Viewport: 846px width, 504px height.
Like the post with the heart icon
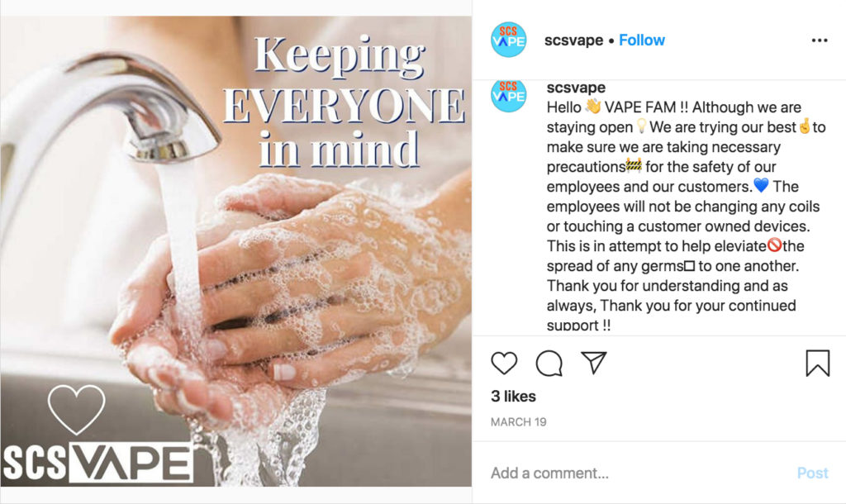[x=504, y=364]
